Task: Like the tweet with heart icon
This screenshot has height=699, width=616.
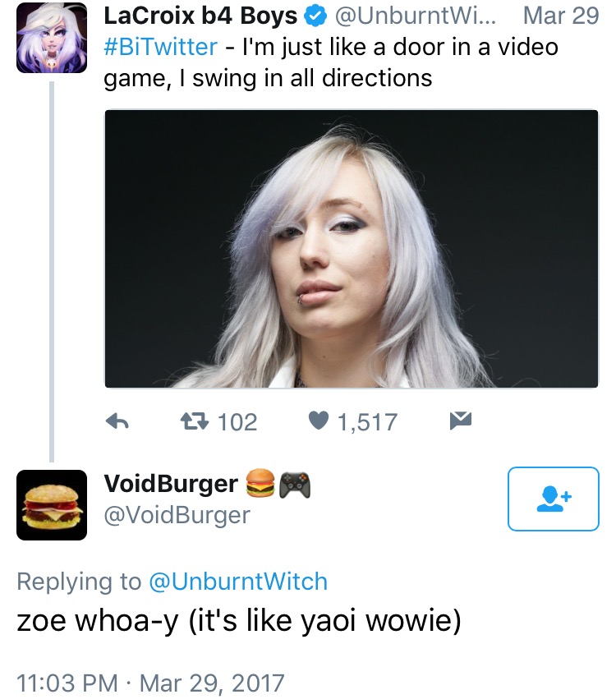Action: tap(318, 421)
